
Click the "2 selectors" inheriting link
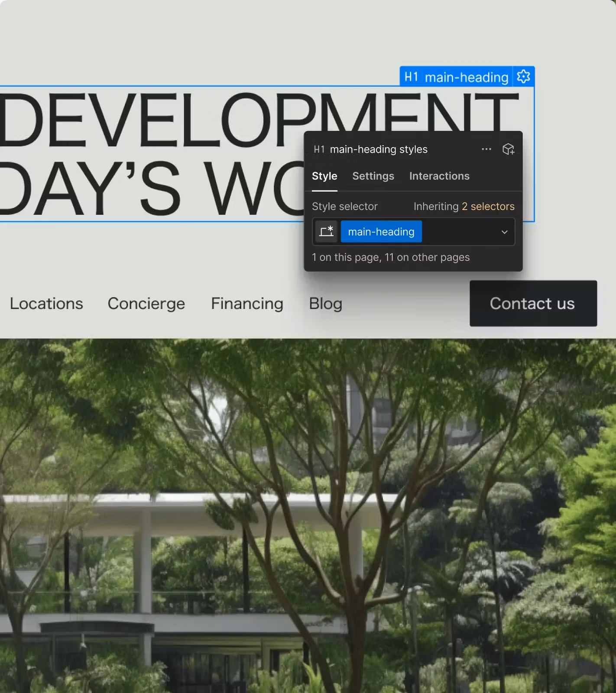(488, 207)
